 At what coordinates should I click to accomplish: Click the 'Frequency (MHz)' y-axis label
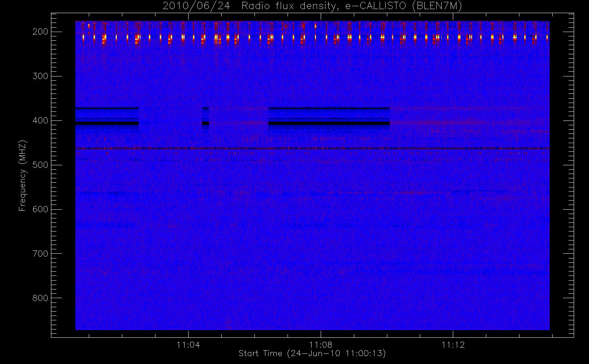23,175
